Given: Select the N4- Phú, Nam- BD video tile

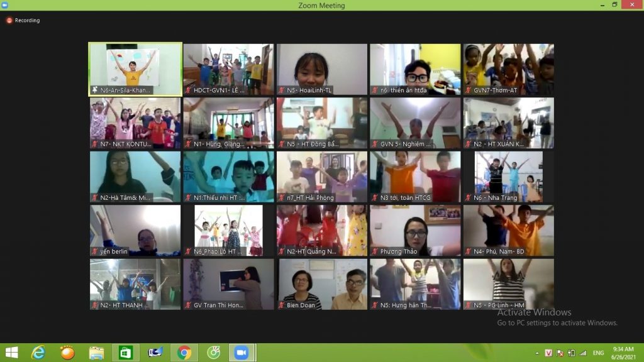Looking at the screenshot, I should click(508, 231).
